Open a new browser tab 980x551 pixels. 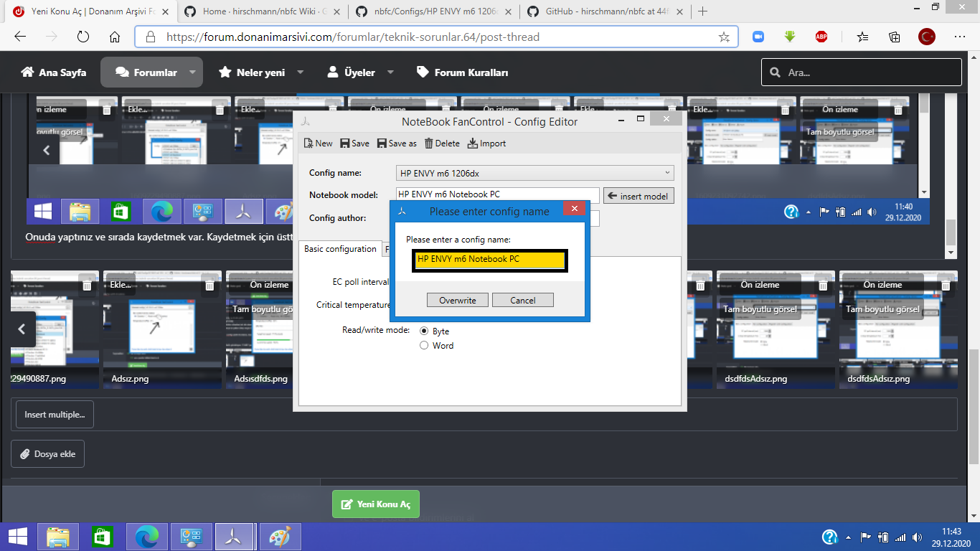click(x=703, y=11)
